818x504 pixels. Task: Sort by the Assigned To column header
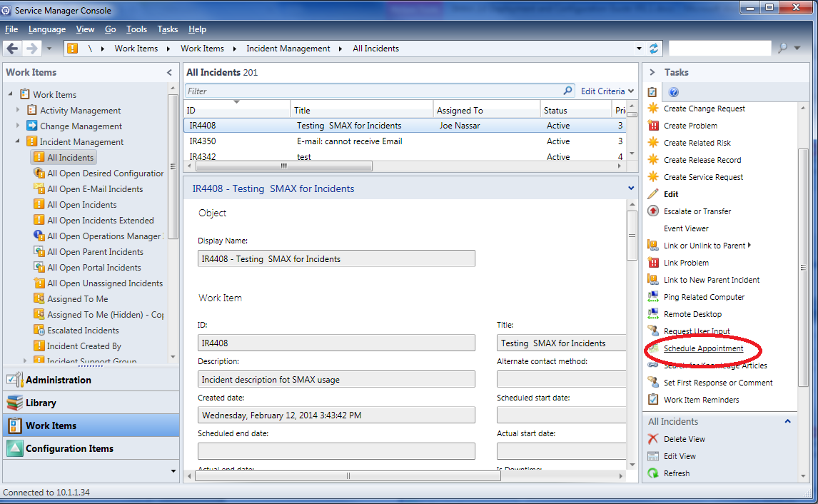pyautogui.click(x=487, y=110)
